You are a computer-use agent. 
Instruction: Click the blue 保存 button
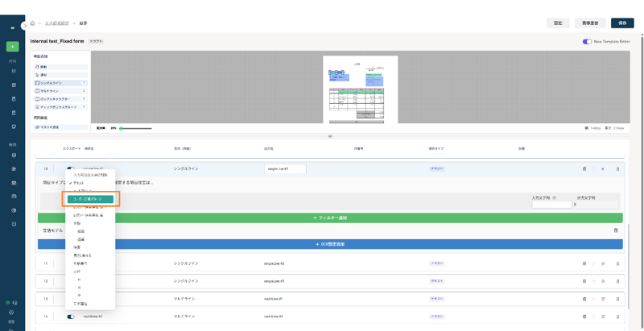pyautogui.click(x=622, y=23)
